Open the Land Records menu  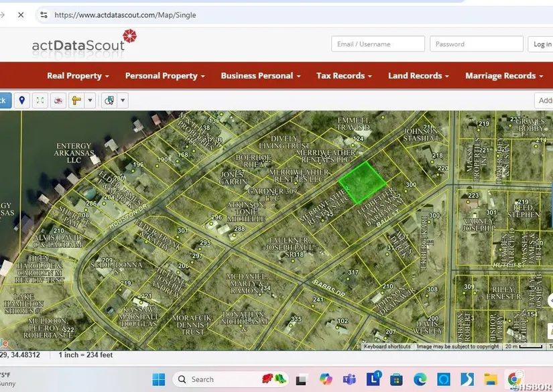pos(418,76)
